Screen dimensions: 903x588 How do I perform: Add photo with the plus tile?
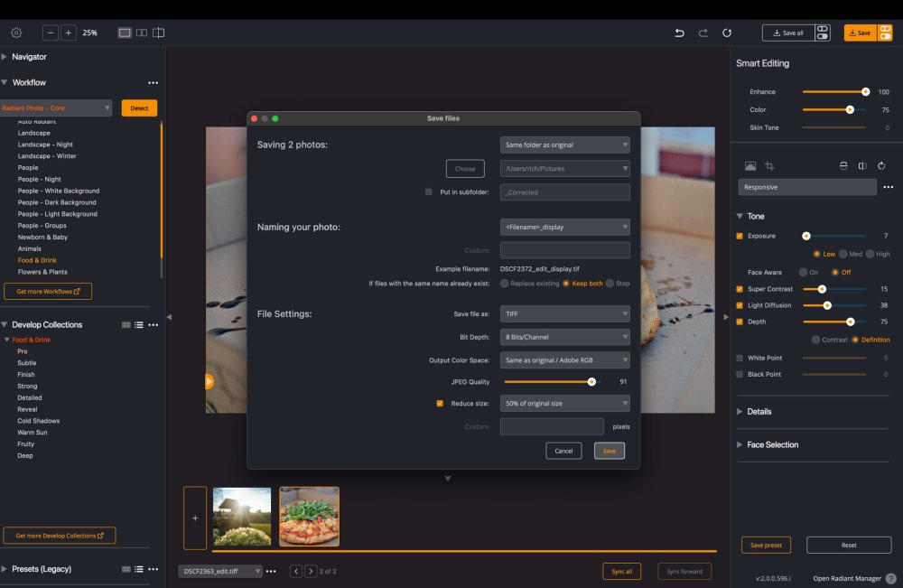[x=195, y=518]
